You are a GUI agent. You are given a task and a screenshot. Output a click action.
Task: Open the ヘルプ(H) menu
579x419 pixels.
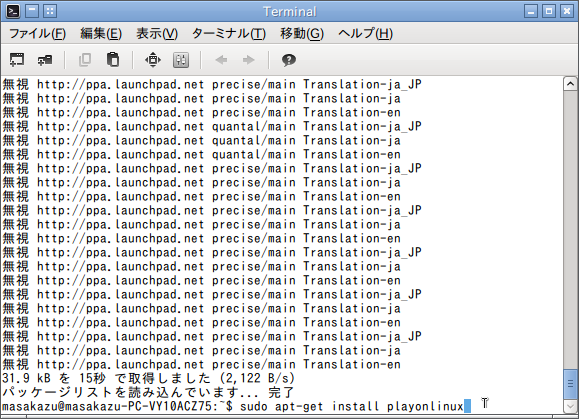(365, 34)
